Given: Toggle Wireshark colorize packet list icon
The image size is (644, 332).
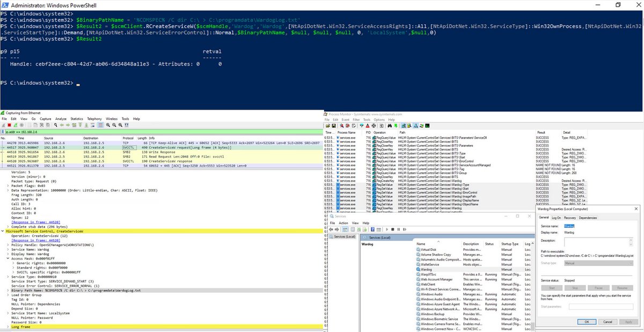Looking at the screenshot, I should (100, 125).
